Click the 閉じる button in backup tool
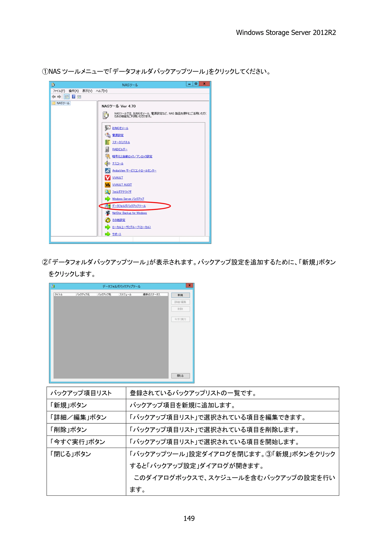This screenshot has height=555, width=392. coord(181,376)
